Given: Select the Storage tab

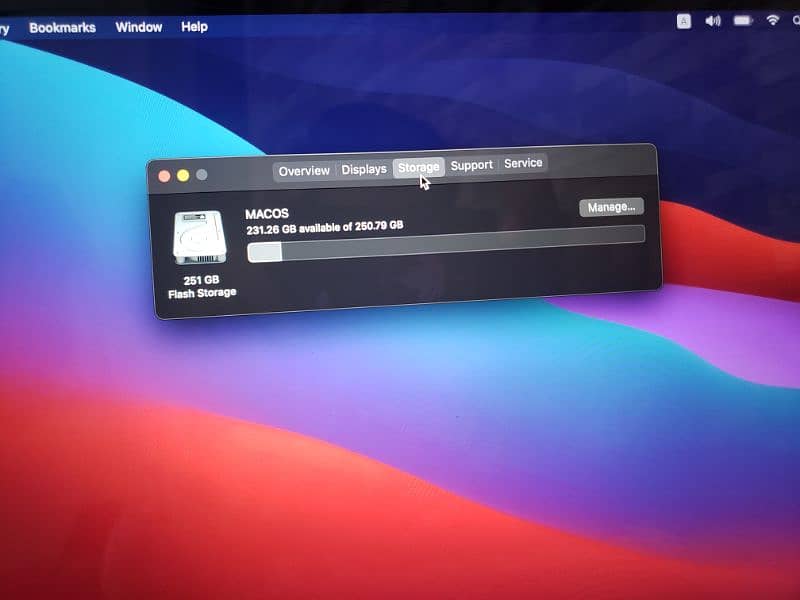Looking at the screenshot, I should 418,168.
